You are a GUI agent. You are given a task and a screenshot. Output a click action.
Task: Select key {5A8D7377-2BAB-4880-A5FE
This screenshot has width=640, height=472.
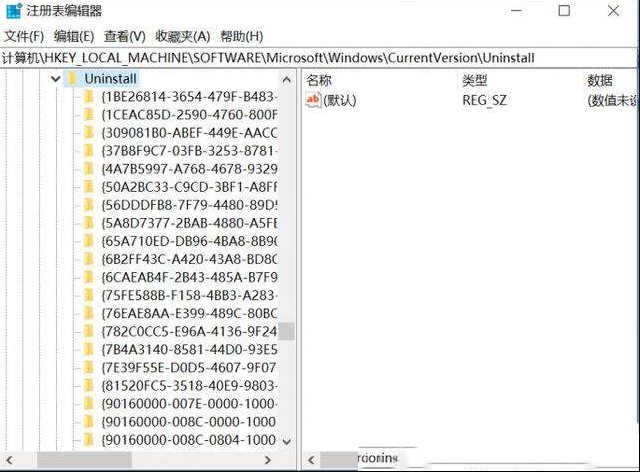(189, 223)
